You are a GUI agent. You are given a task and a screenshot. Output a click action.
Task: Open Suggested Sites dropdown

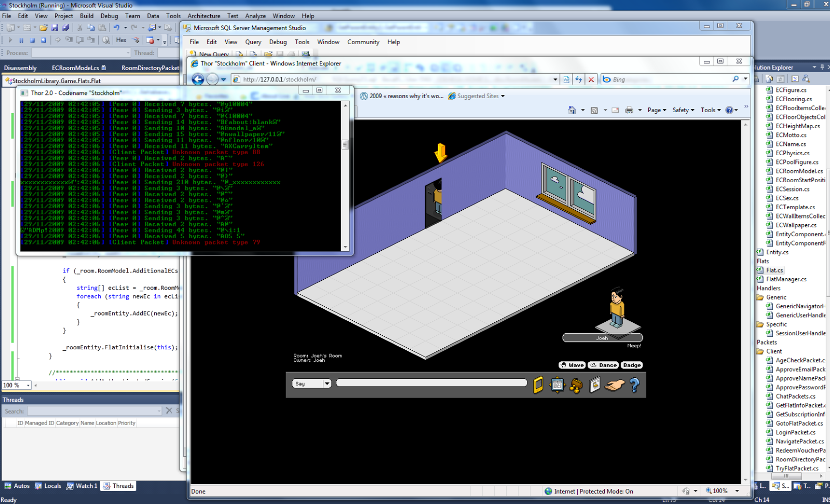point(477,96)
